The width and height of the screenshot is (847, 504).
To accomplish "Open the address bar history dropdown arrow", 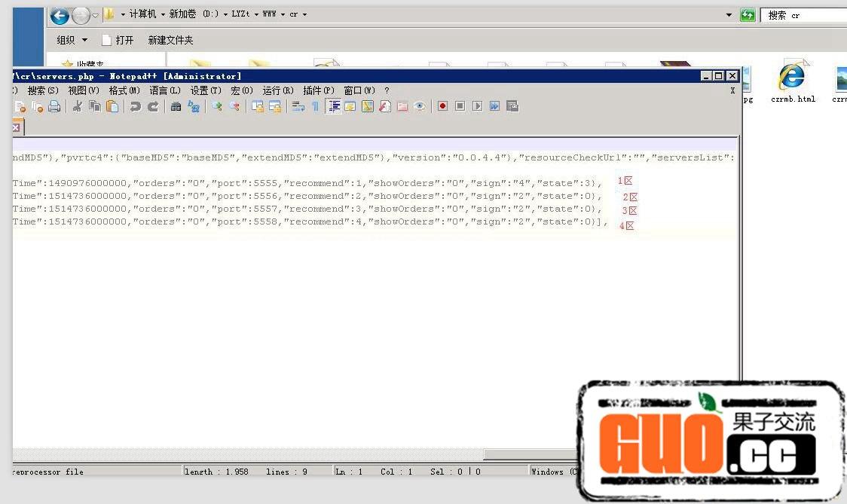I will [729, 15].
